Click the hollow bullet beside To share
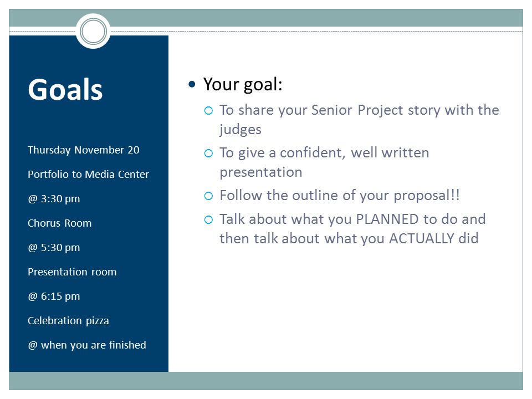 point(208,111)
